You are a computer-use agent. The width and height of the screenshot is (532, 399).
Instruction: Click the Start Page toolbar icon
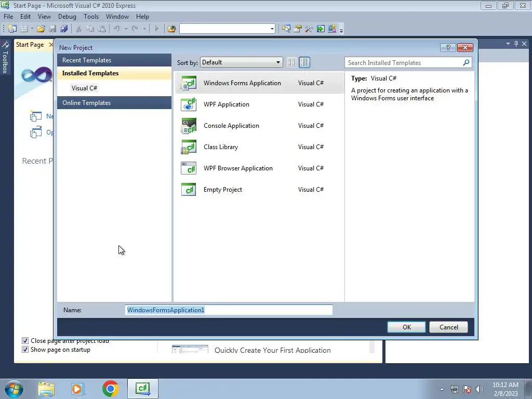click(x=321, y=29)
